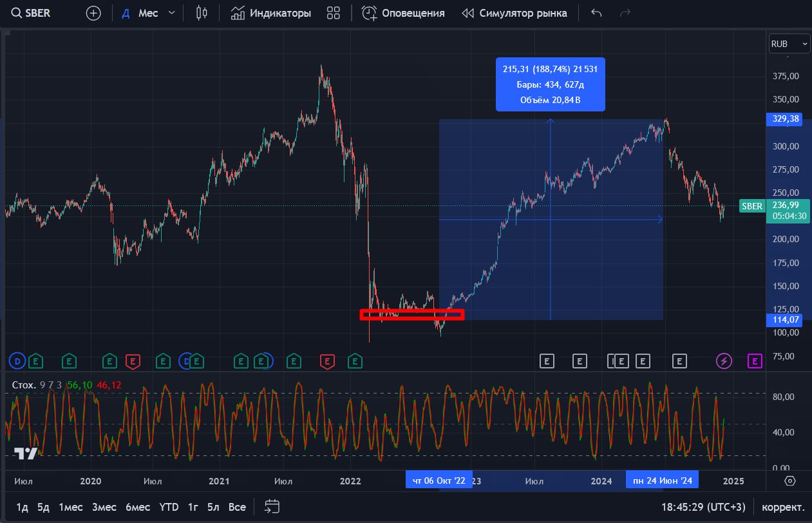Expand the interval dropdown chevron

pyautogui.click(x=171, y=13)
